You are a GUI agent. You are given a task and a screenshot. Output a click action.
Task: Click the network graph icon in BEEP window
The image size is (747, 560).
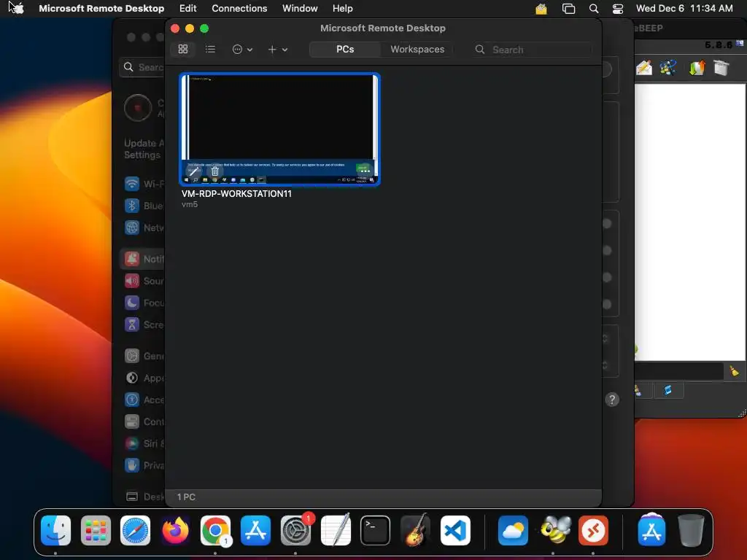click(x=668, y=68)
